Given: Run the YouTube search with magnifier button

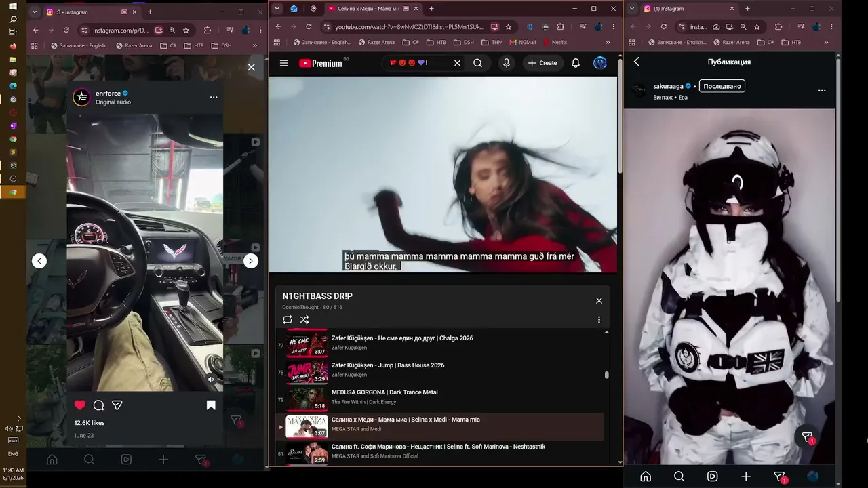Looking at the screenshot, I should click(477, 63).
